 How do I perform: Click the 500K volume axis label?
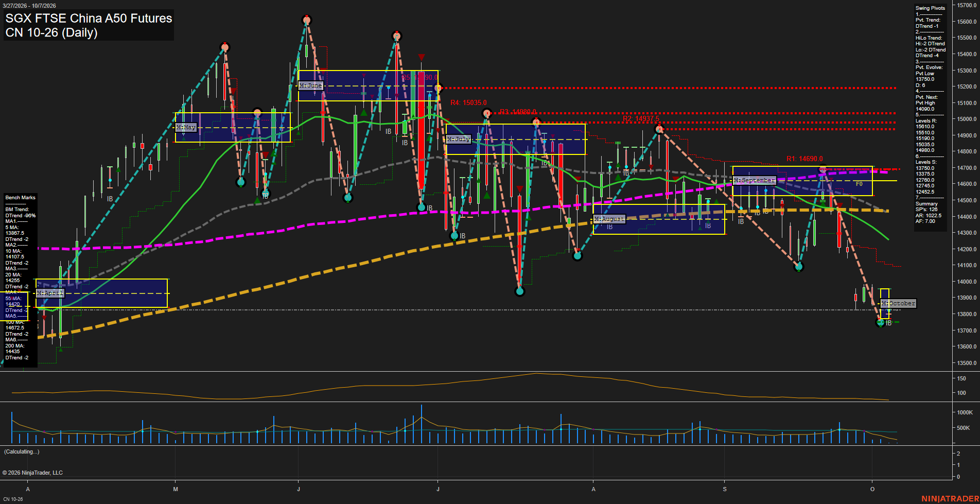point(963,428)
